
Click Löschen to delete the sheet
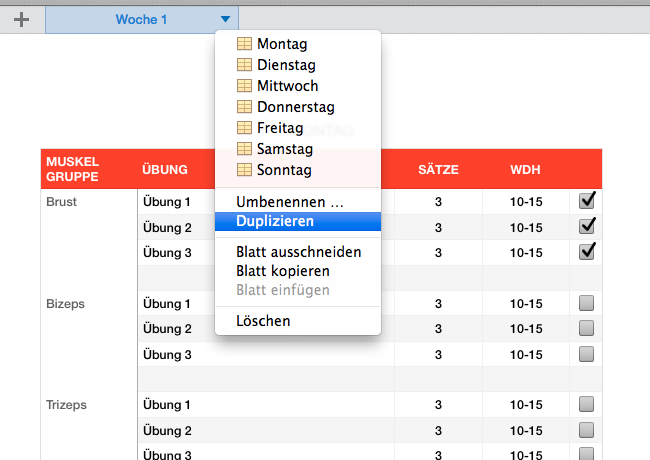click(x=263, y=321)
